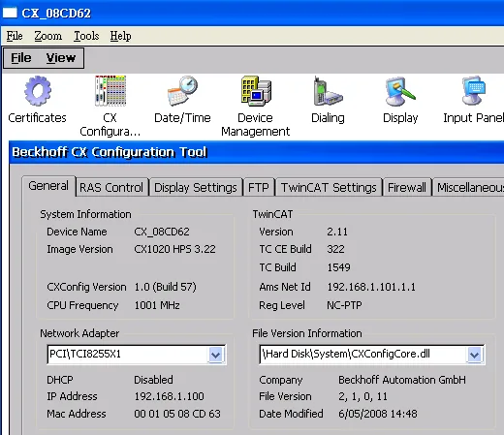Select the General tab
Viewport: 504px width, 435px height.
pos(48,186)
